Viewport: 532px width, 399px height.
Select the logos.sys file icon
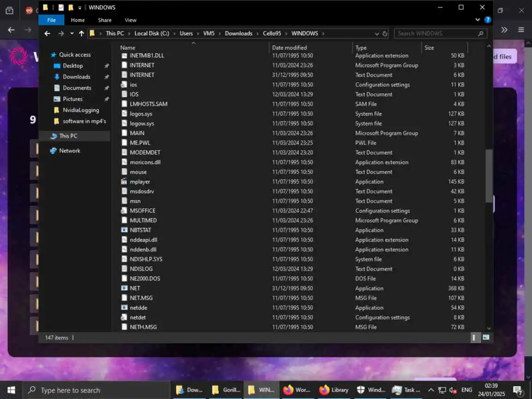tap(124, 114)
